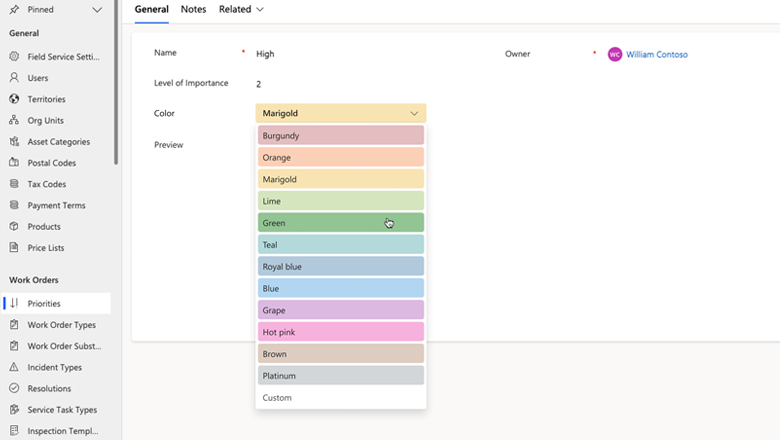Image resolution: width=780 pixels, height=440 pixels.
Task: Click the pin icon next to Pinned
Action: [x=14, y=9]
